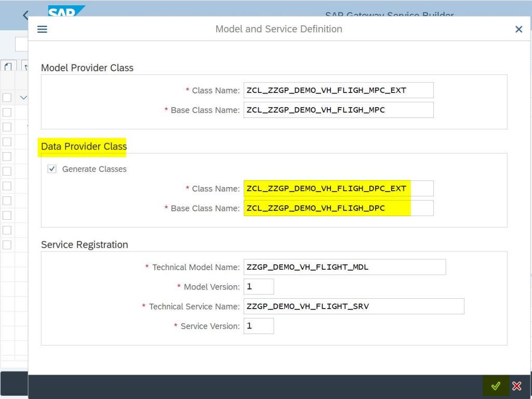Click the Model Provider Class Name field
Screen dimensions: 532x399
coord(338,90)
